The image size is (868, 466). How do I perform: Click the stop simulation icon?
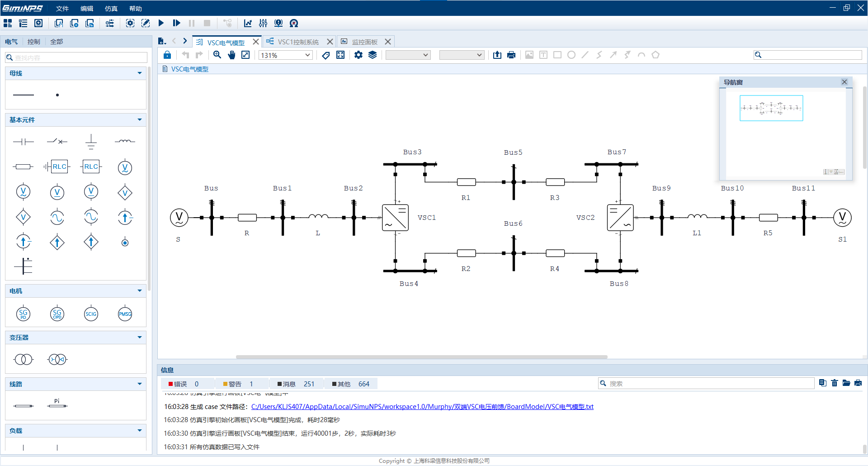tap(207, 23)
